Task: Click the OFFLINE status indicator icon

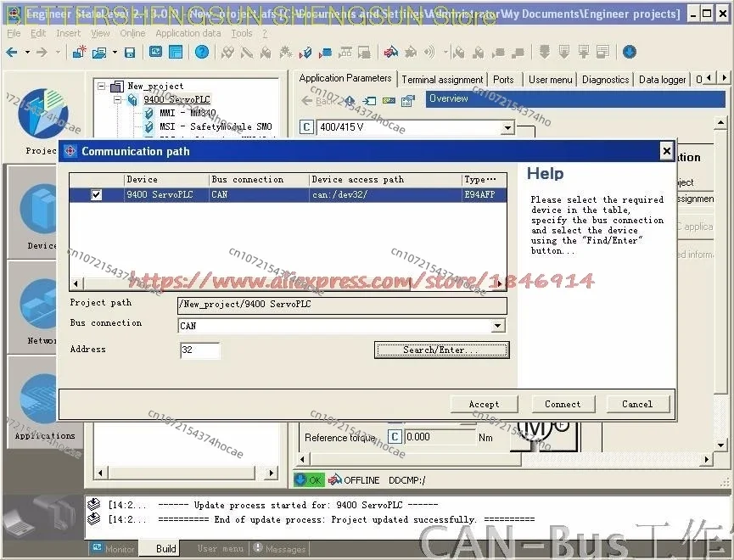Action: click(x=335, y=480)
